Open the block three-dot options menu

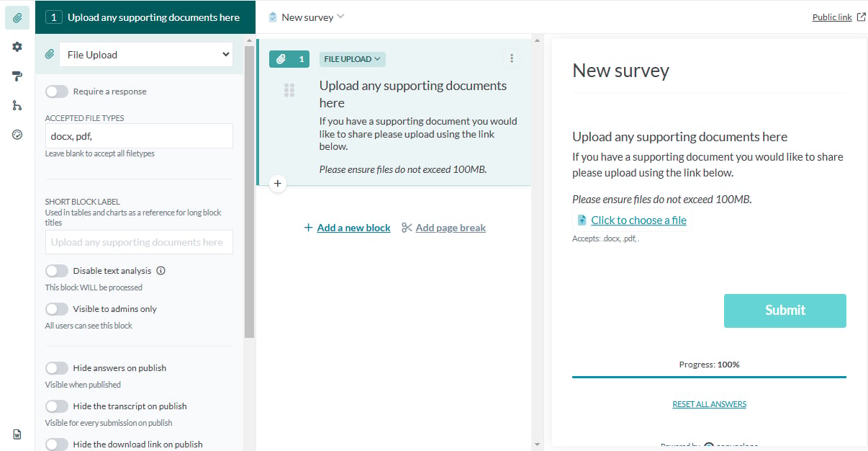[x=512, y=58]
